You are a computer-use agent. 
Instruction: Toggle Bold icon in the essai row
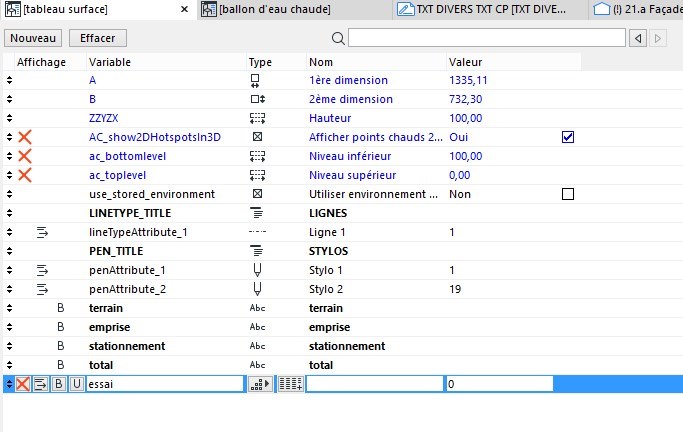(59, 384)
